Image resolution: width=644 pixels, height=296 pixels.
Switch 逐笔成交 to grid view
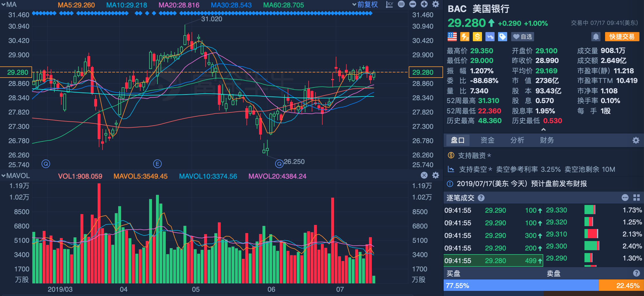(637, 198)
